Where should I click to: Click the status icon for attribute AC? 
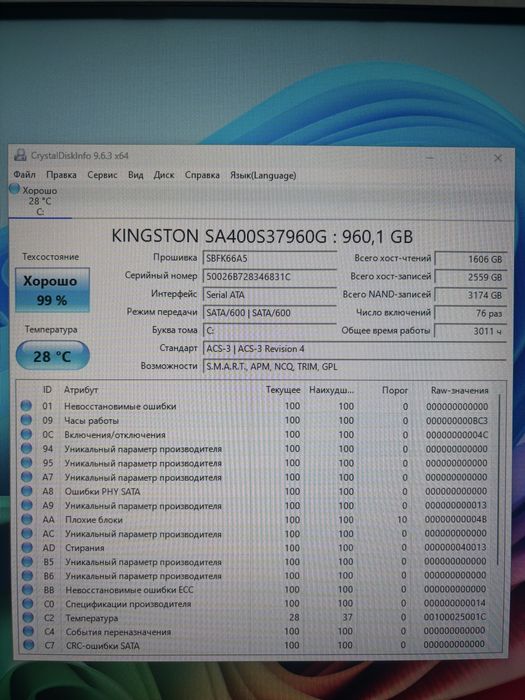(x=27, y=533)
